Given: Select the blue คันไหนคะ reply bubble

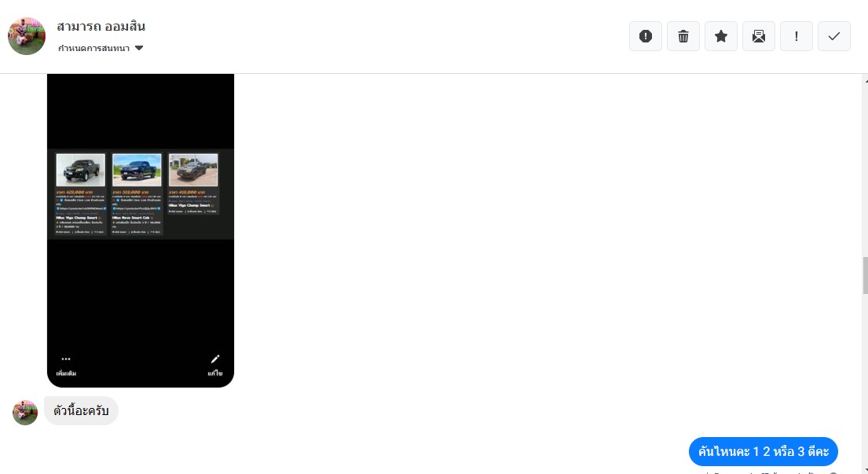Looking at the screenshot, I should click(764, 451).
